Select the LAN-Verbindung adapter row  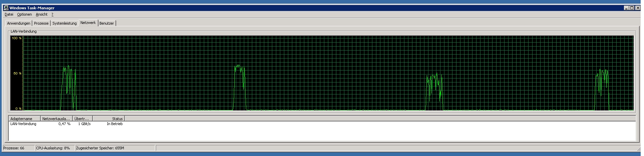[23, 124]
